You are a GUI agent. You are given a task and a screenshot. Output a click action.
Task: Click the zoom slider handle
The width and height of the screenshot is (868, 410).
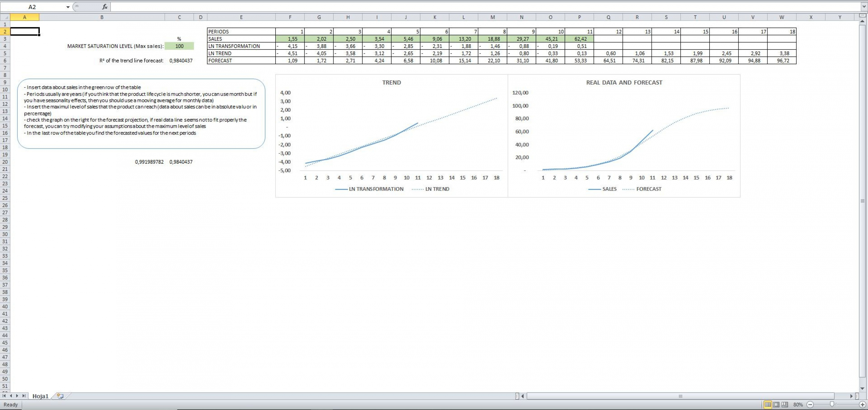coord(832,404)
